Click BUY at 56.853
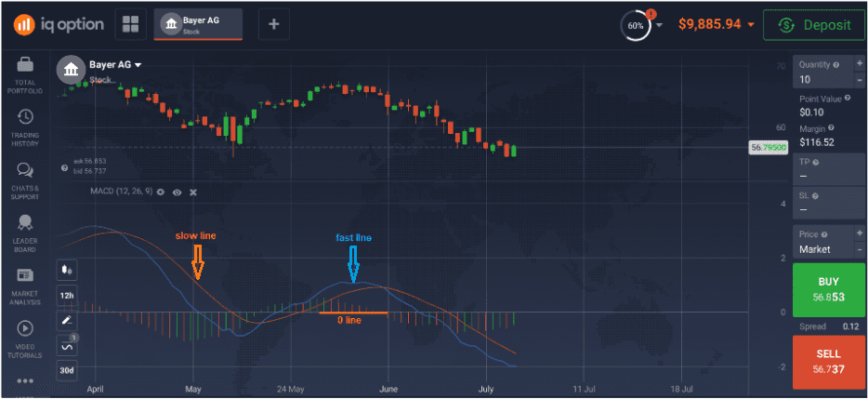The image size is (868, 399). point(829,289)
